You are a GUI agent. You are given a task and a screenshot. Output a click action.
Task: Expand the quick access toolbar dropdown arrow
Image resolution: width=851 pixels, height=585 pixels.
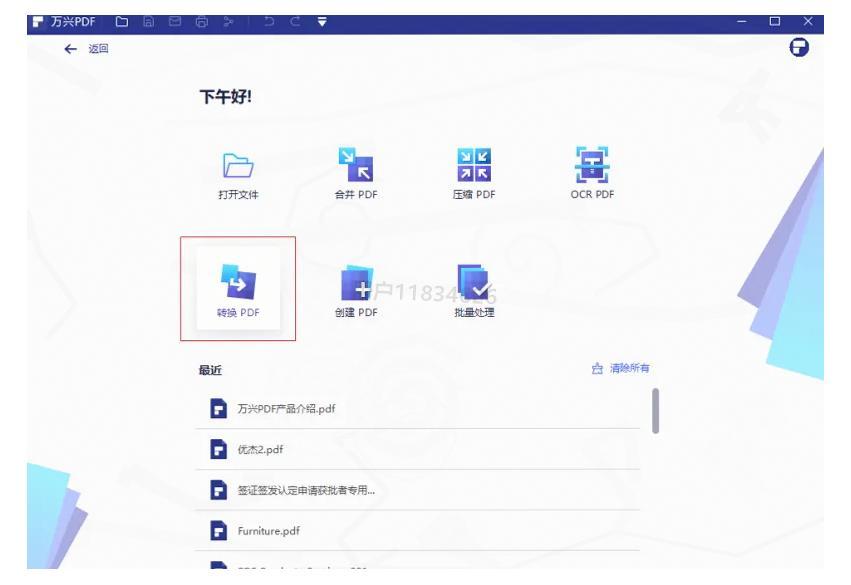tap(322, 22)
